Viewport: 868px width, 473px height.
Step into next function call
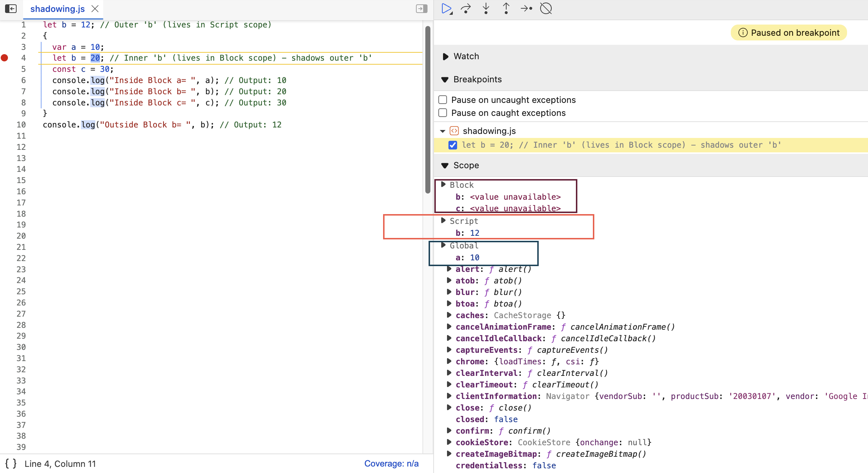[x=486, y=9]
